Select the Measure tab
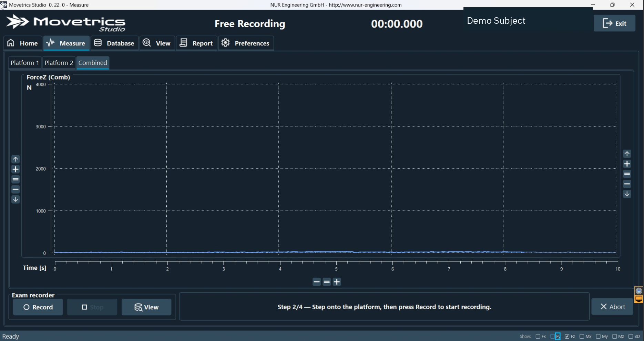 tap(66, 43)
